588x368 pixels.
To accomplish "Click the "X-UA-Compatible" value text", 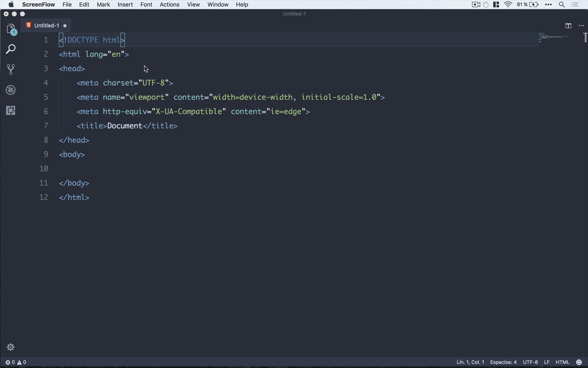I will pyautogui.click(x=189, y=112).
